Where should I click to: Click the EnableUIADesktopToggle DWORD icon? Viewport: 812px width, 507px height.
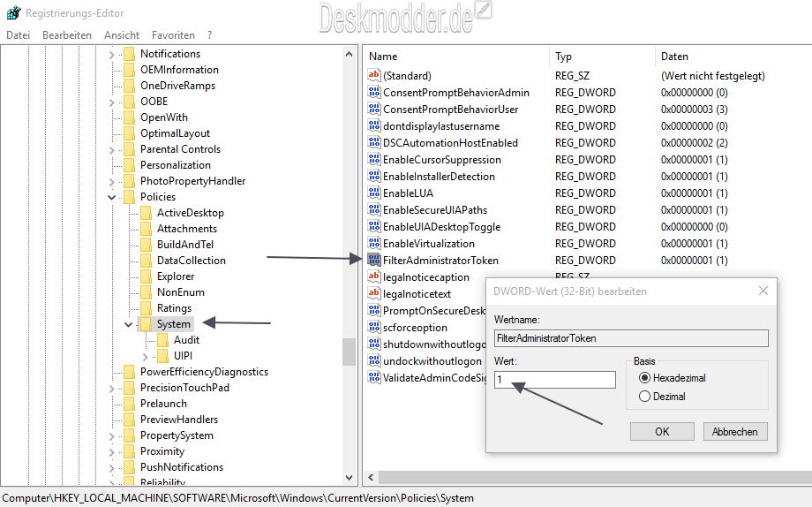click(374, 226)
